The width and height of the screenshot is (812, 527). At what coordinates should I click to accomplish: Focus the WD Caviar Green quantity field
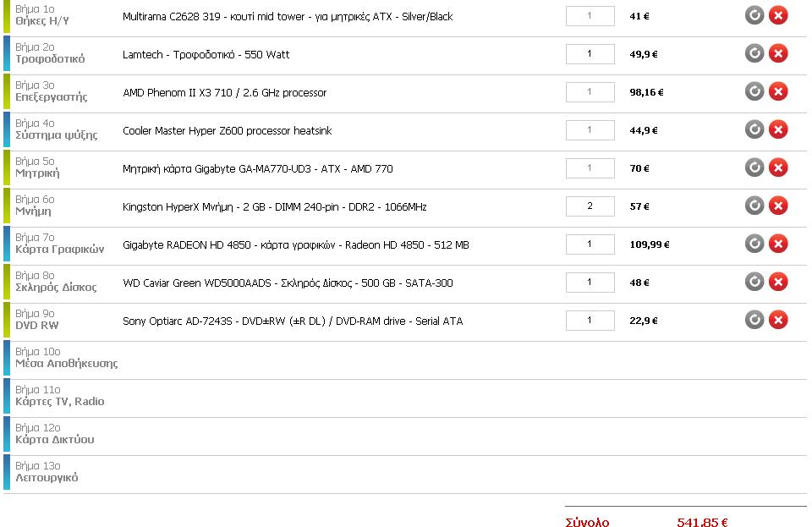590,283
